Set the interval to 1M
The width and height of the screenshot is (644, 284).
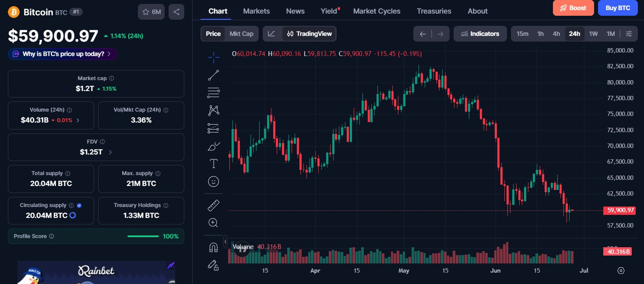pos(611,34)
